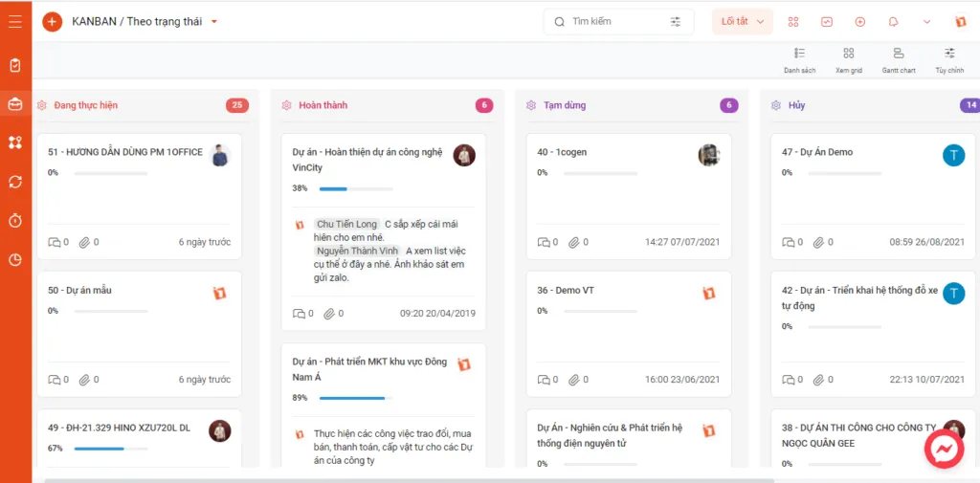Click timestamp 14:27 07/07/2021

click(x=681, y=242)
